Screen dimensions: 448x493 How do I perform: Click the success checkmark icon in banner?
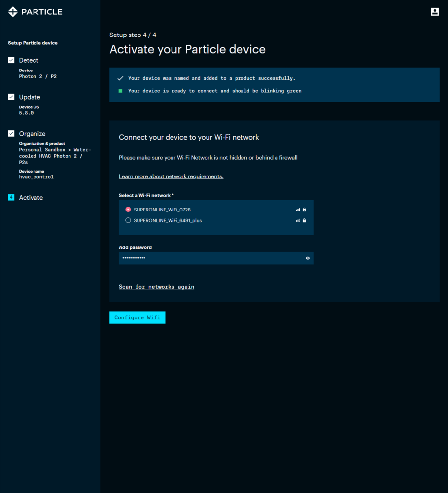[120, 78]
